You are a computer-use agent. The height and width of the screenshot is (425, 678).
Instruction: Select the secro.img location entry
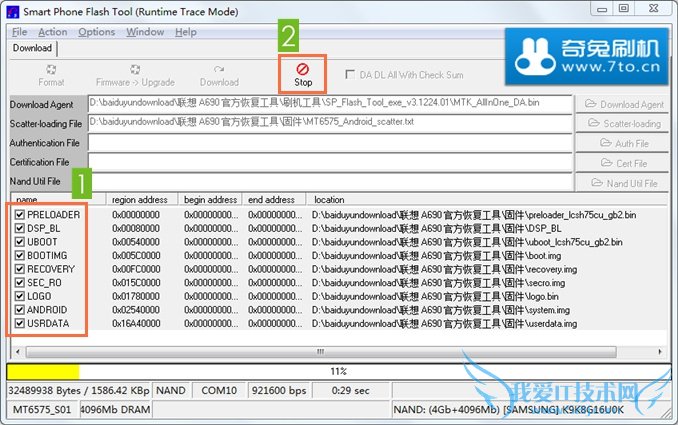[x=438, y=283]
